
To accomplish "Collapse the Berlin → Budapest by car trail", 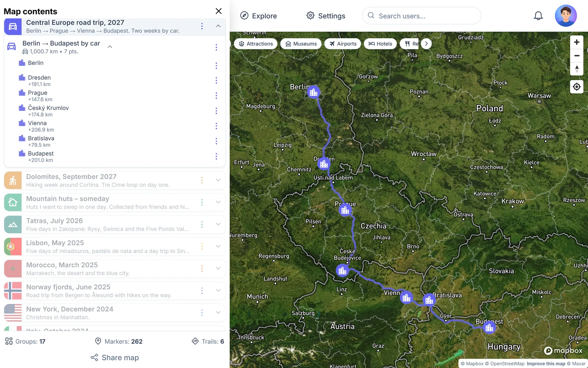I will click(110, 47).
